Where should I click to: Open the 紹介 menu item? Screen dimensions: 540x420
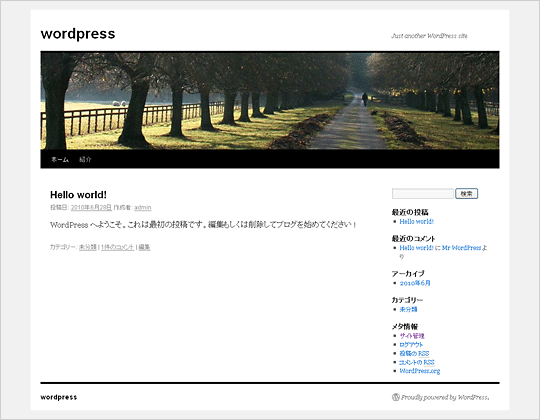click(x=85, y=159)
